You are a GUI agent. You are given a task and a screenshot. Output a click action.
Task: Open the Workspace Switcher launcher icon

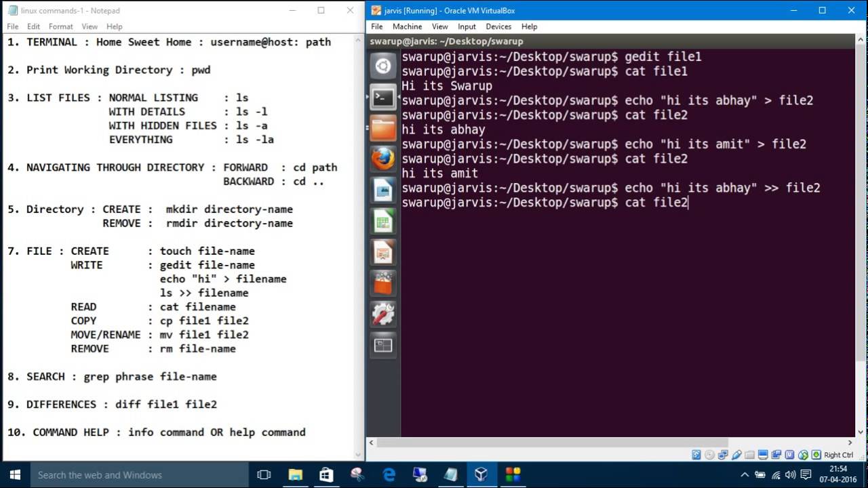coord(383,345)
